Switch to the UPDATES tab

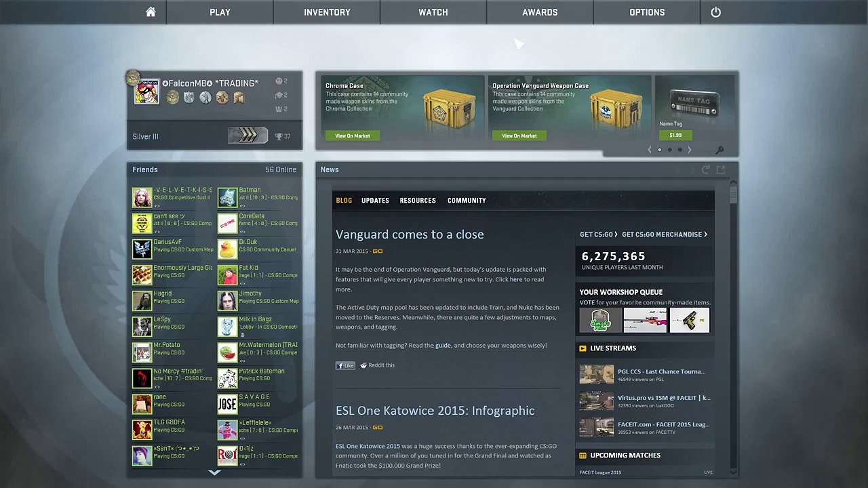pyautogui.click(x=375, y=201)
